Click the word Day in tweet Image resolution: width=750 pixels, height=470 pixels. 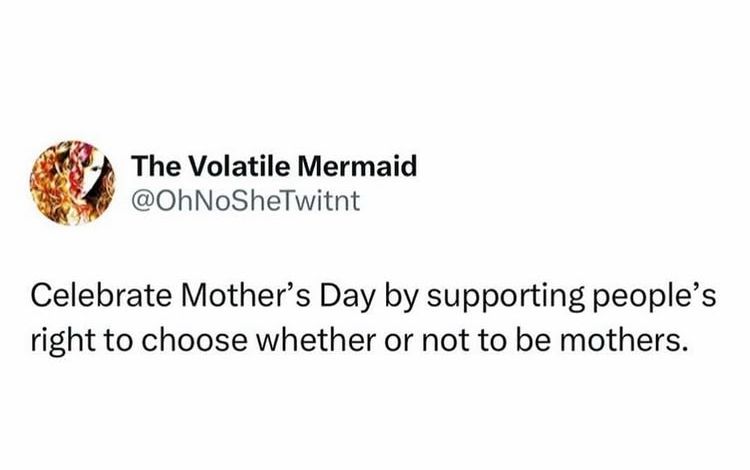click(347, 298)
